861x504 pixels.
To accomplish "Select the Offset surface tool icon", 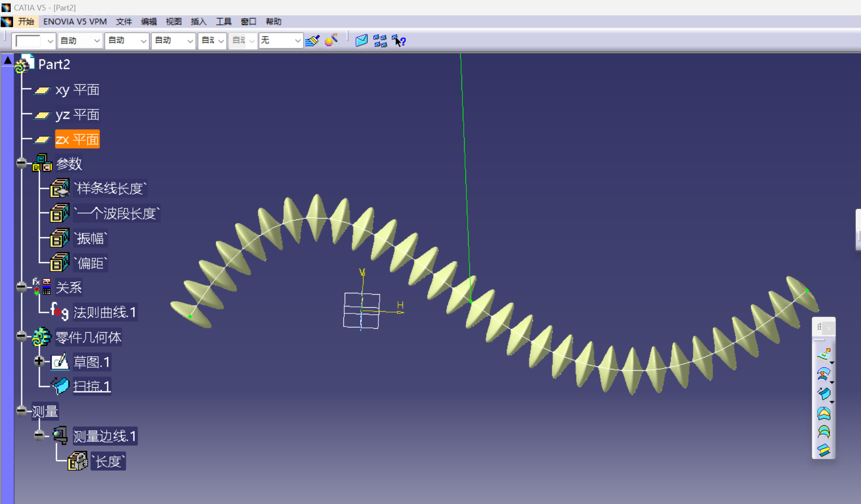I will click(x=823, y=374).
